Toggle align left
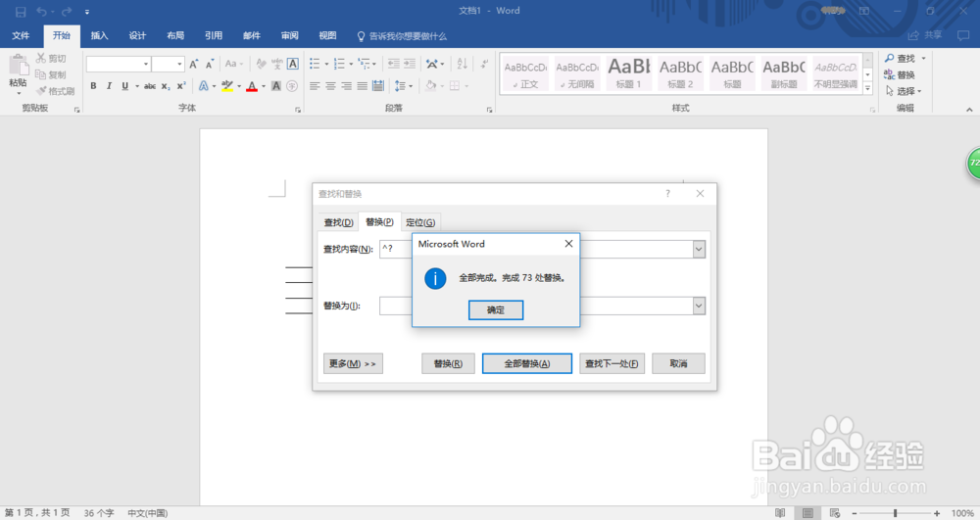The width and height of the screenshot is (980, 520). pyautogui.click(x=315, y=86)
